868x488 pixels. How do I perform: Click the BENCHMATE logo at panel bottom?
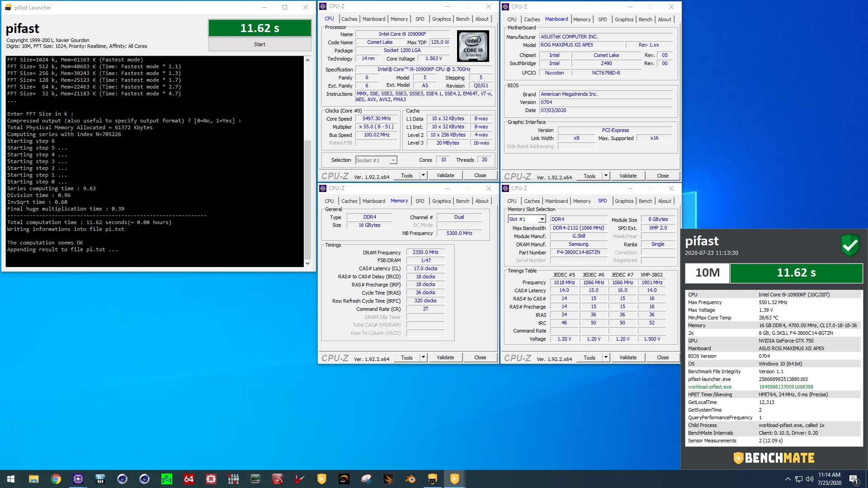click(774, 458)
